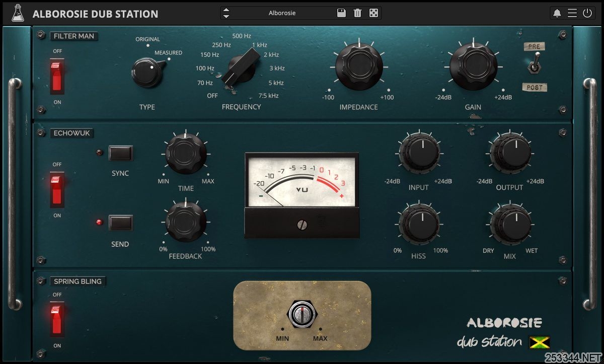The height and width of the screenshot is (364, 604).
Task: Click the HISS knob
Action: tap(419, 225)
